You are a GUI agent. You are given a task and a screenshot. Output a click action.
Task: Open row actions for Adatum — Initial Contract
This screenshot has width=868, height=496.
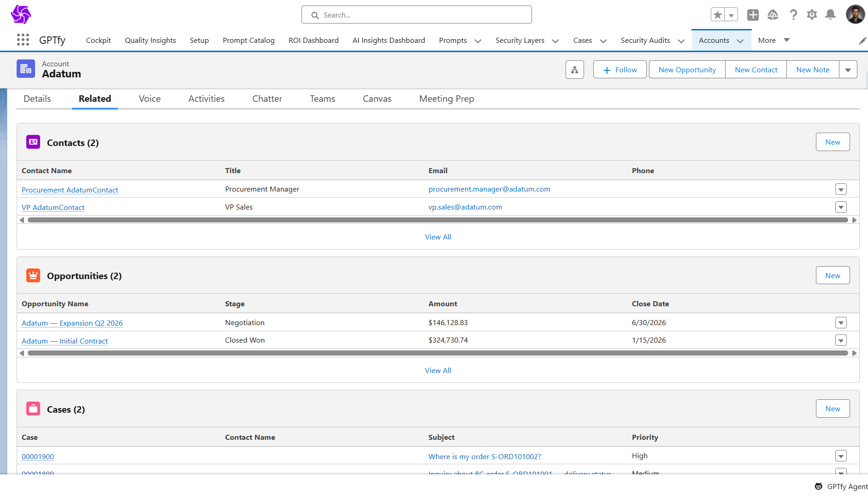tap(841, 341)
